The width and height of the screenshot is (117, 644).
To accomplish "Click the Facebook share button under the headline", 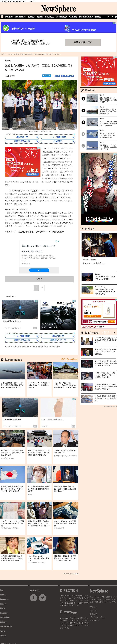I will (x=56, y=76).
